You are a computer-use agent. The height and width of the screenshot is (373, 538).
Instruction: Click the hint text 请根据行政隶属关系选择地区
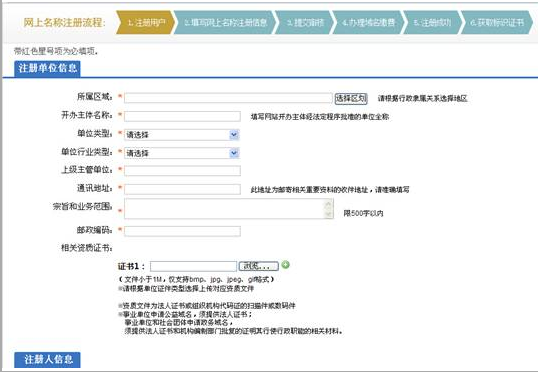[423, 98]
